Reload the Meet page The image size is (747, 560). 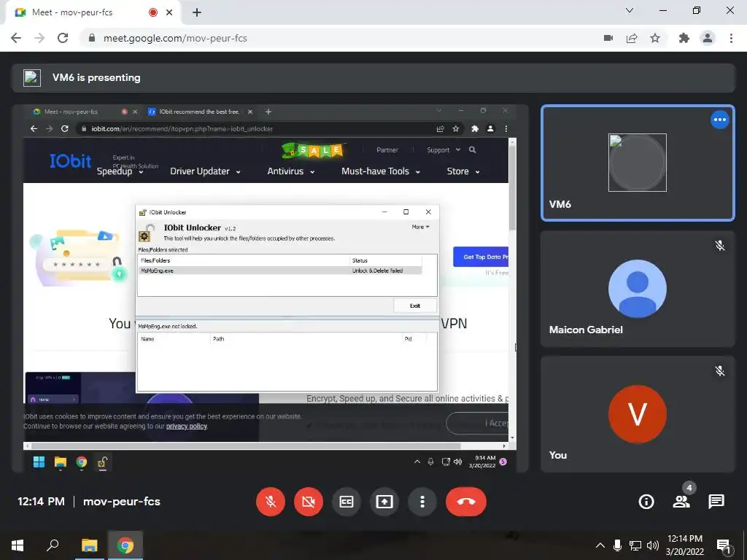(x=63, y=38)
